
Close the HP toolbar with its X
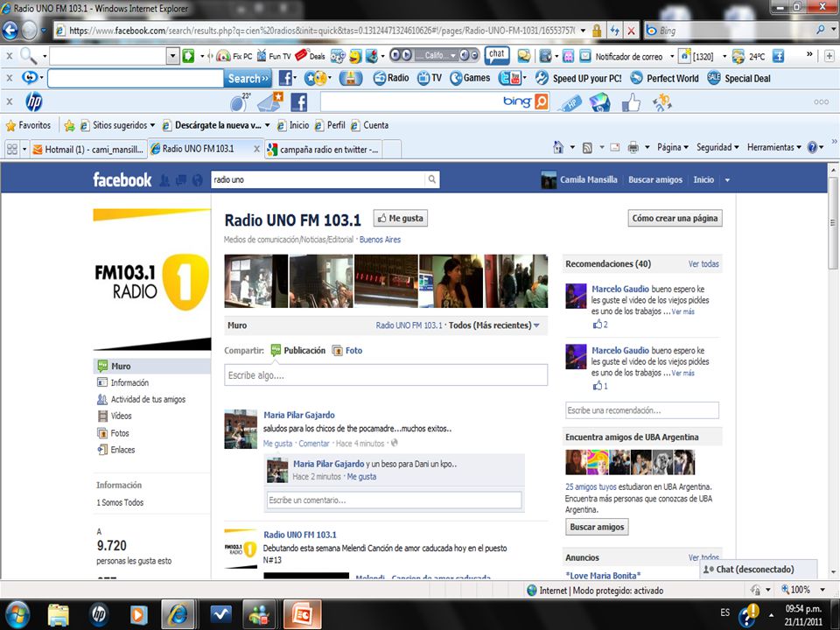click(x=9, y=101)
